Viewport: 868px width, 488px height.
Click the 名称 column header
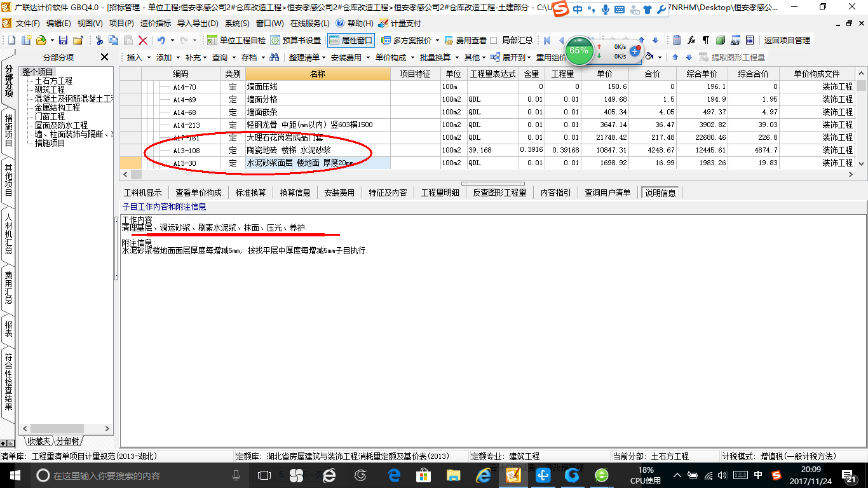pyautogui.click(x=318, y=74)
